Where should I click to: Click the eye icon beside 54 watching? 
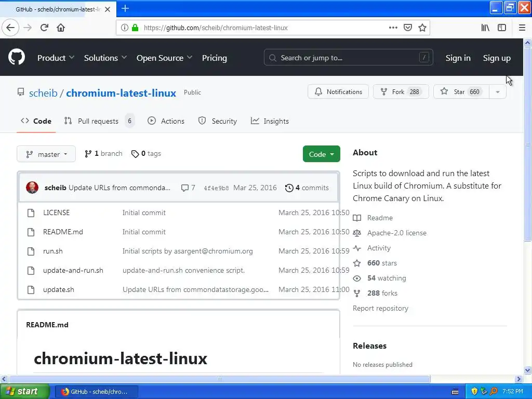point(357,278)
